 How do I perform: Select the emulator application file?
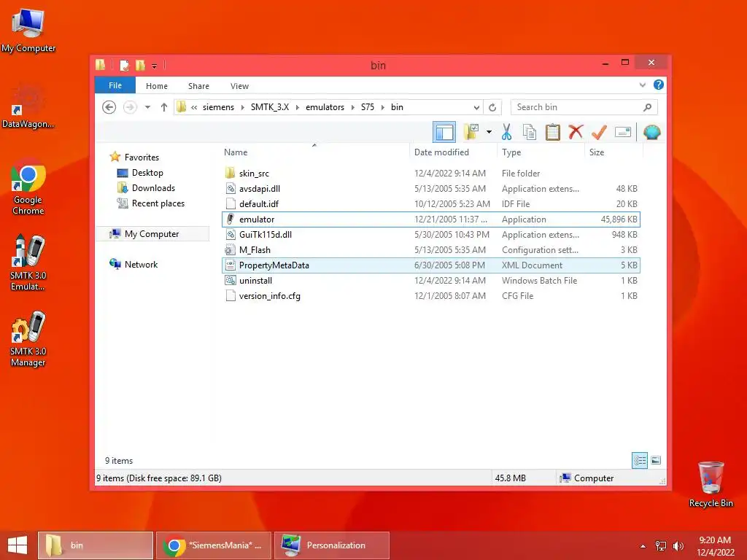[x=430, y=219]
